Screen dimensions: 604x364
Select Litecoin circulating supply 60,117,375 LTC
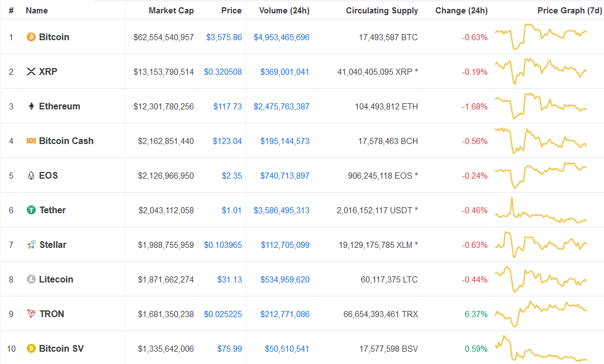pos(389,280)
